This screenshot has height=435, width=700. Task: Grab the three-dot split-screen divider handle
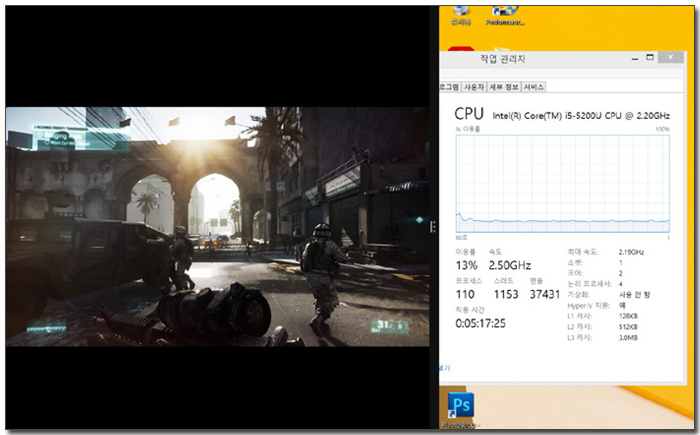pyautogui.click(x=432, y=226)
